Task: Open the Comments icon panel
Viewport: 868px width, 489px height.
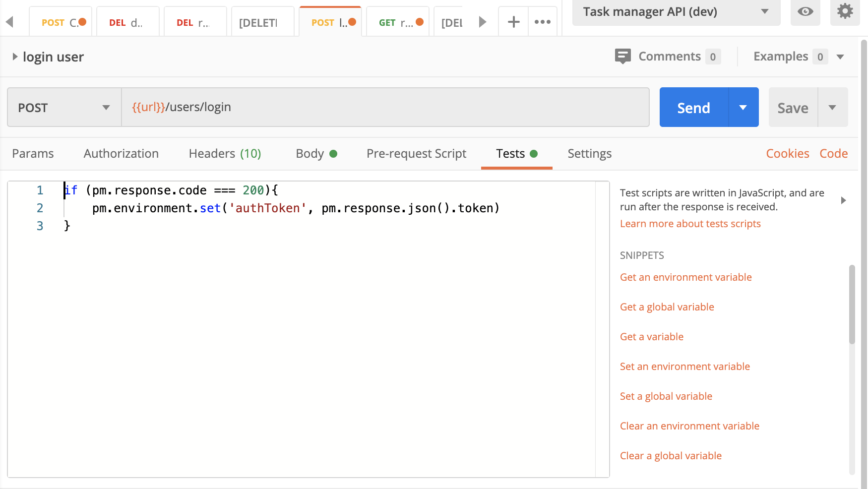Action: point(622,57)
